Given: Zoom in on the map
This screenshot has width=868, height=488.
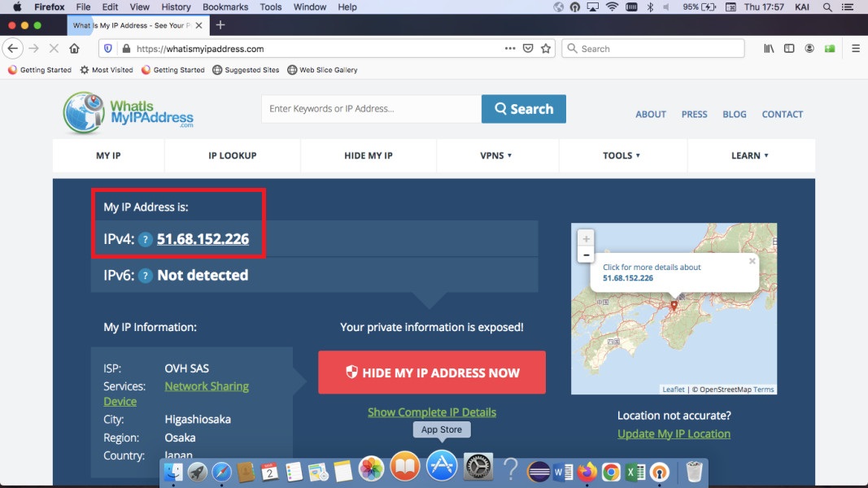Looking at the screenshot, I should [x=585, y=238].
